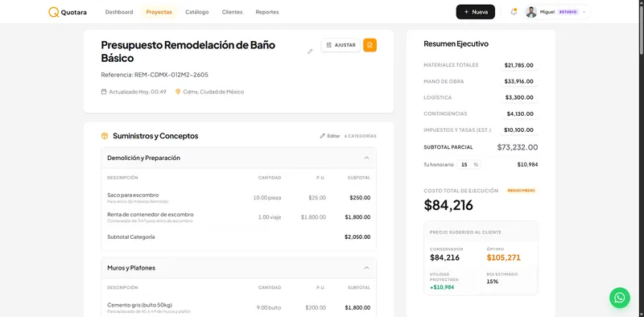Click the honorario percentage input field
Image resolution: width=644 pixels, height=317 pixels.
click(469, 165)
